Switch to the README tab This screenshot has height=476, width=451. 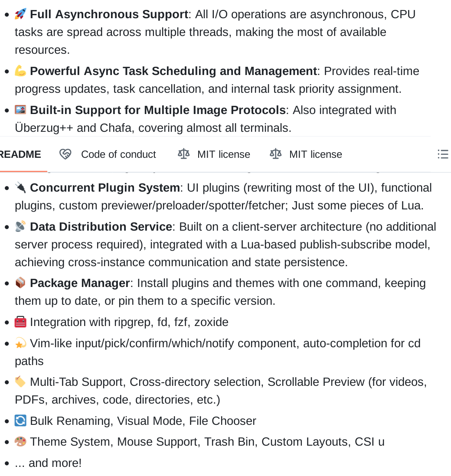point(20,154)
